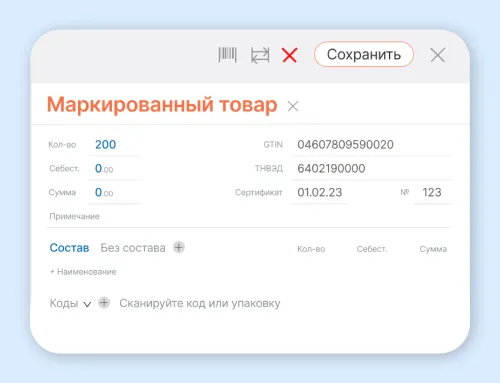
Task: Clear the Маркированный товар name
Action: [293, 106]
